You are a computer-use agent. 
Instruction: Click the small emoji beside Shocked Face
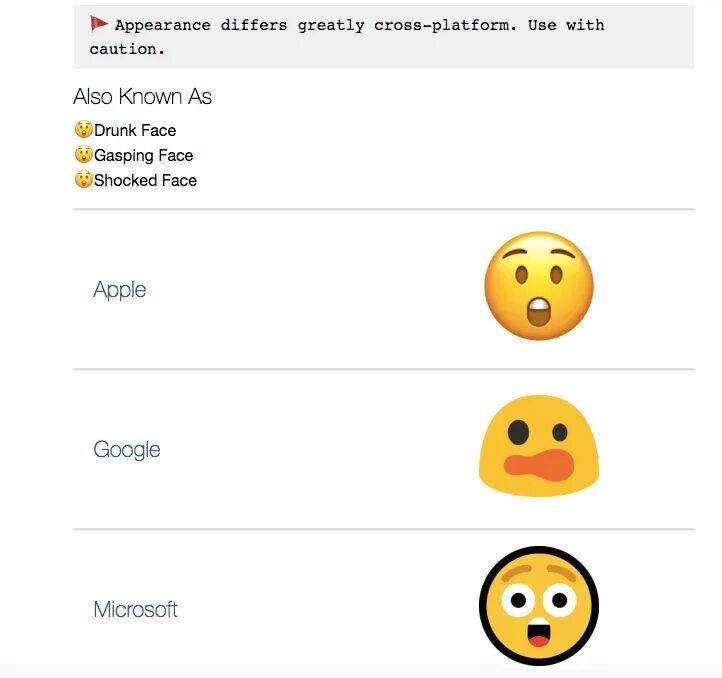click(83, 179)
